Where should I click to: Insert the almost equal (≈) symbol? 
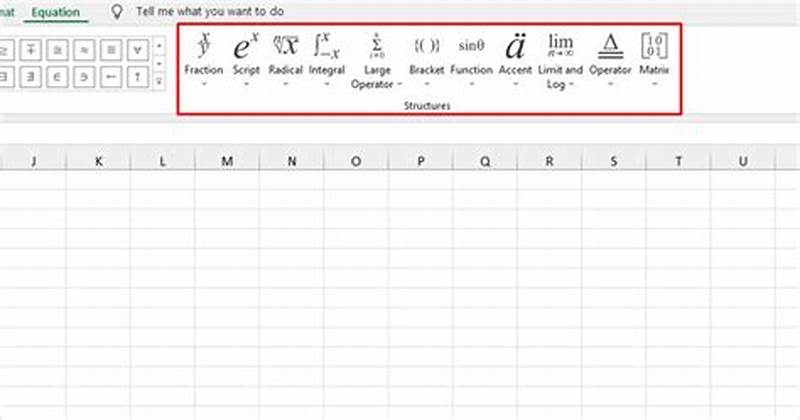click(x=84, y=50)
